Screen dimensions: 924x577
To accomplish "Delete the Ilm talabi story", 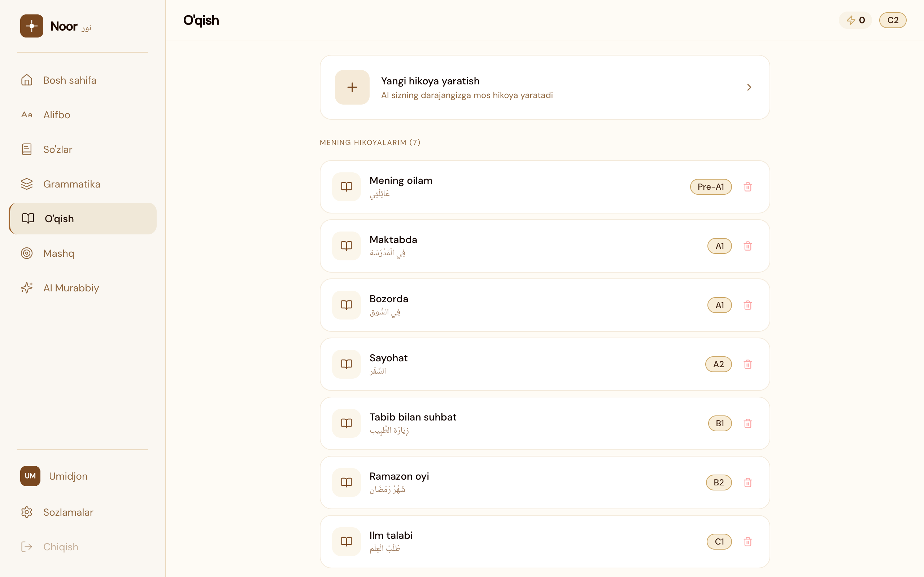I will tap(748, 542).
